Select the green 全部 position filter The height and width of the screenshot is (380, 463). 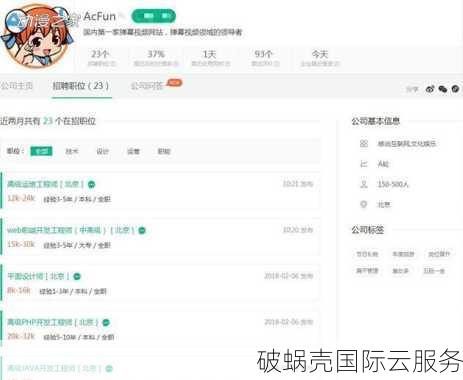pyautogui.click(x=41, y=151)
